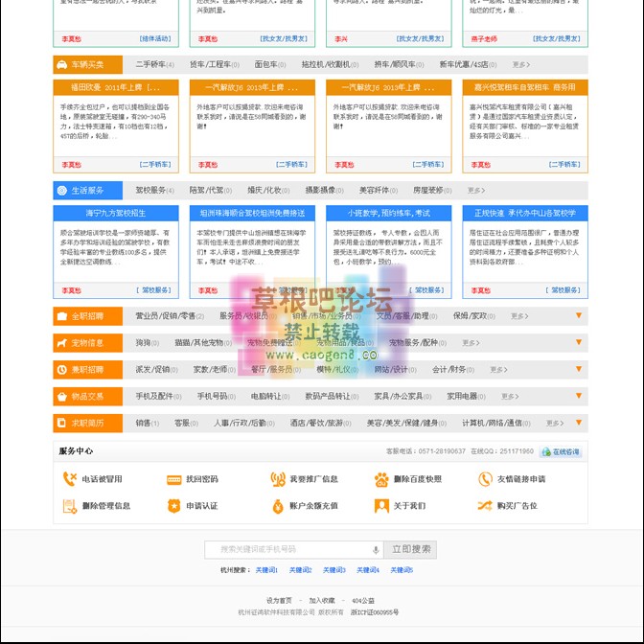The height and width of the screenshot is (644, 644).
Task: Open the 嘉兴悦驾租车自驾租车 listing card
Action: coord(525,126)
